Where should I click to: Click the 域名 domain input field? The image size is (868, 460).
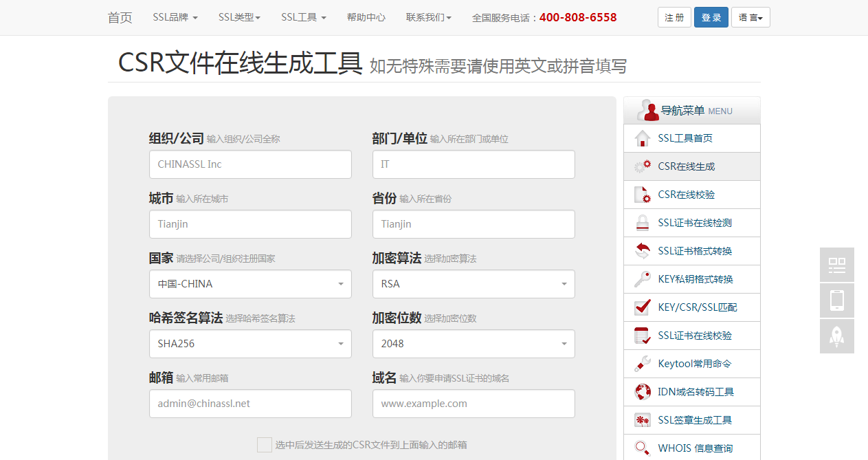[x=474, y=404]
